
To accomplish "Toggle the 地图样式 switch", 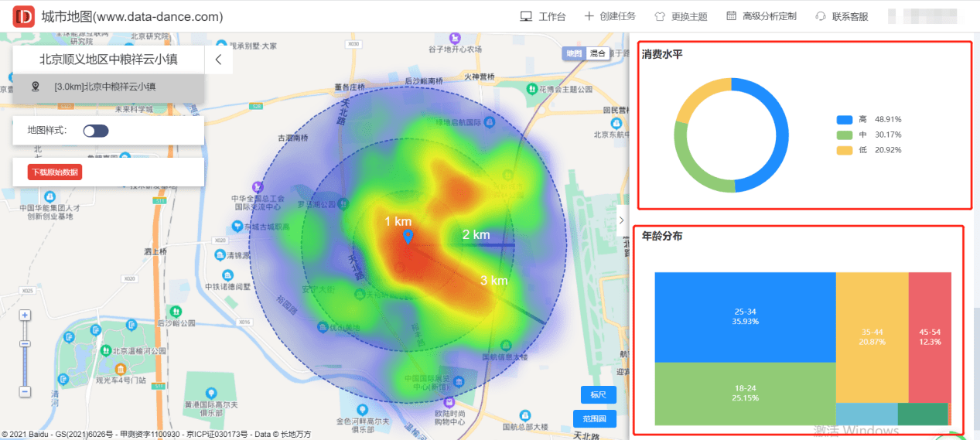I will (x=96, y=131).
